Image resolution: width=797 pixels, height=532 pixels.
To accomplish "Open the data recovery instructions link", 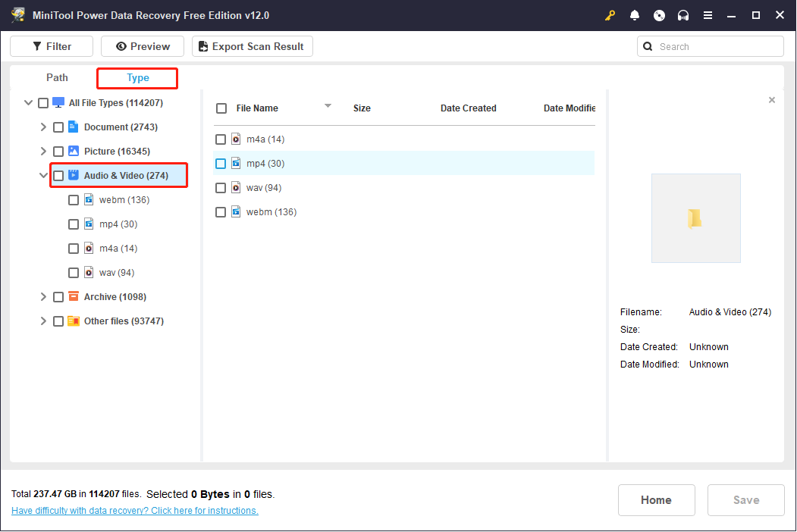I will [135, 511].
